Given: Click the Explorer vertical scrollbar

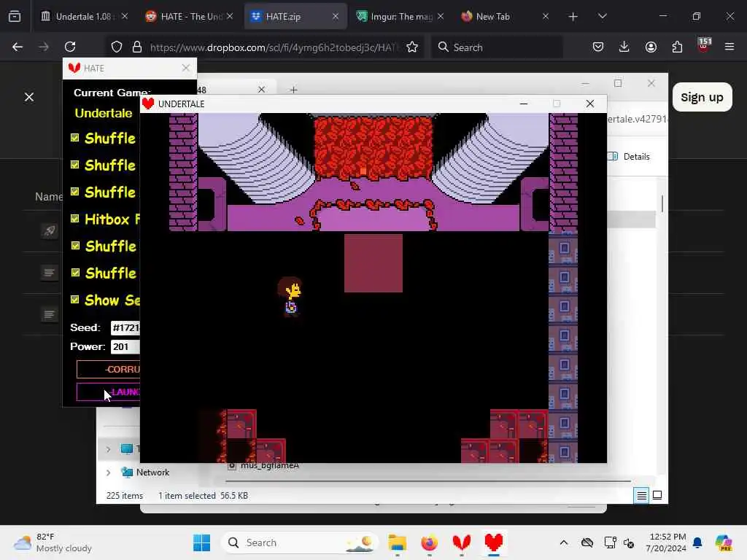Looking at the screenshot, I should [662, 204].
